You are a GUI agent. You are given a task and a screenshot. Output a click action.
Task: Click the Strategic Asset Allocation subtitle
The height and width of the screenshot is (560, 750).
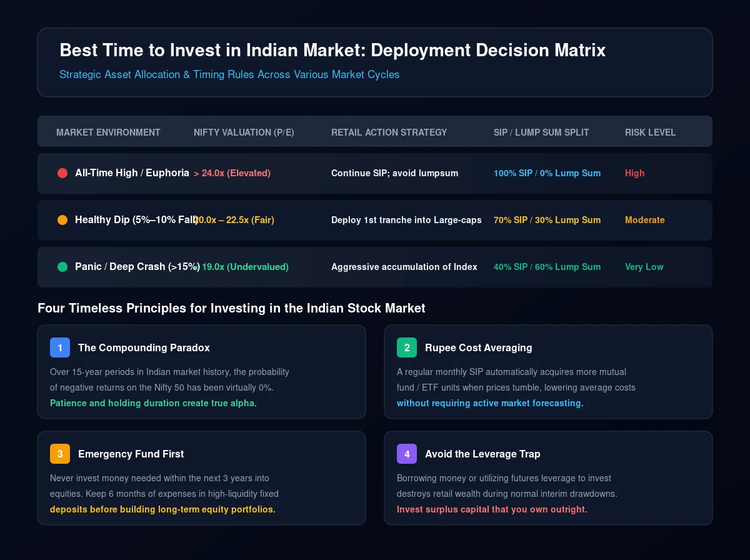coord(229,74)
